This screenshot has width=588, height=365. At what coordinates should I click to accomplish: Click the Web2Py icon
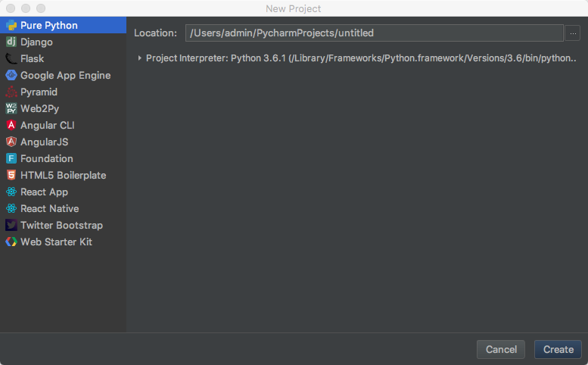(x=11, y=108)
